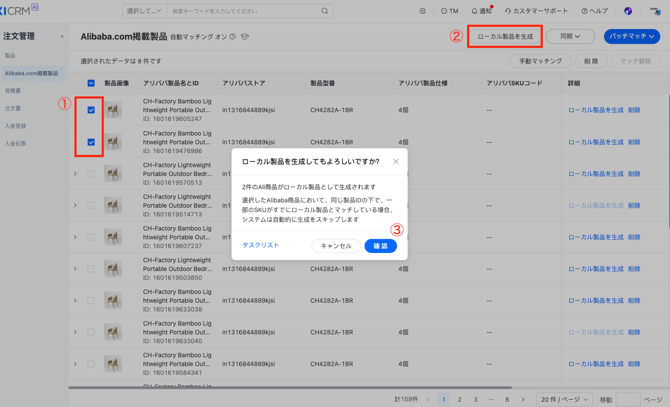The image size is (670, 407).
Task: Select Alibaba.com掲載製品 in the sidebar
Action: click(x=32, y=73)
